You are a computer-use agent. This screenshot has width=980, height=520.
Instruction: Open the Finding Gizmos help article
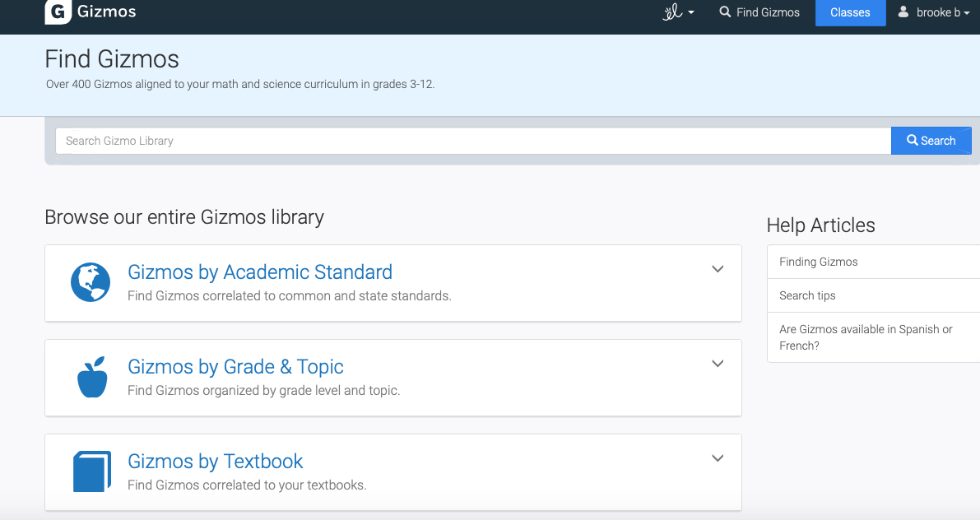pos(874,262)
